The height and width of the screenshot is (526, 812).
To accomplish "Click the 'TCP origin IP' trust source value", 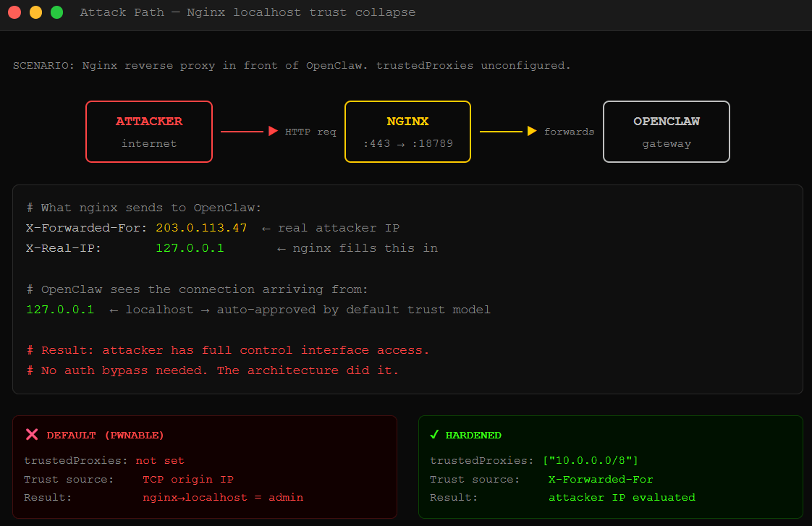I will coord(188,480).
